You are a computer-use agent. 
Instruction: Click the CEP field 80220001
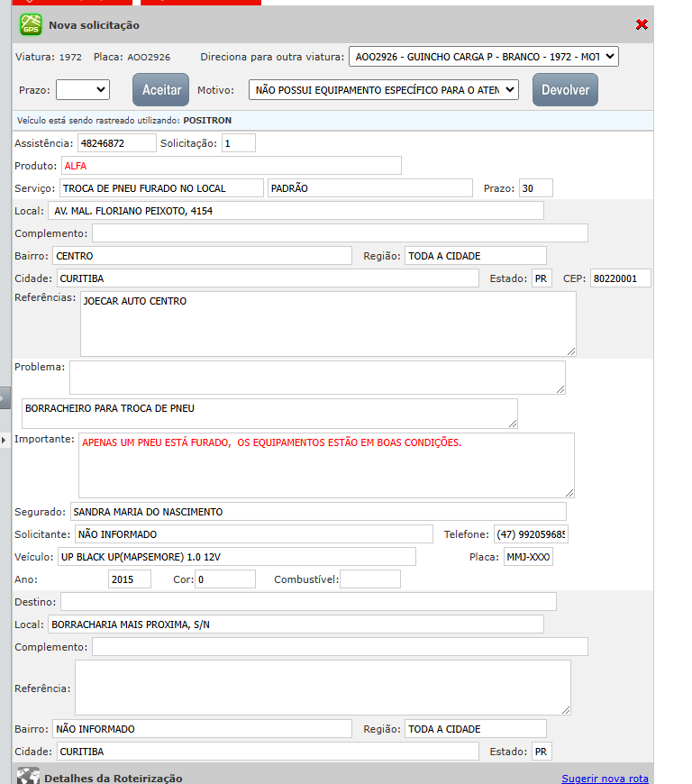(621, 278)
